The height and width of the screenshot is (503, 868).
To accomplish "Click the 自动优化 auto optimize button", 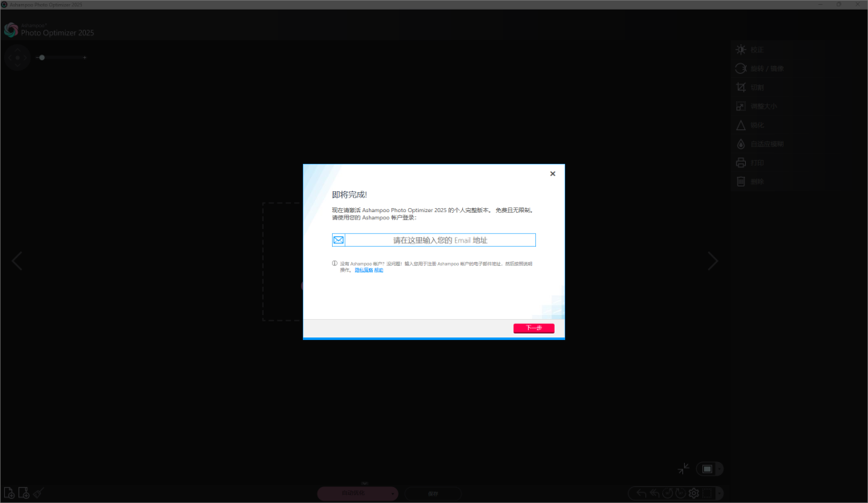I will point(353,493).
